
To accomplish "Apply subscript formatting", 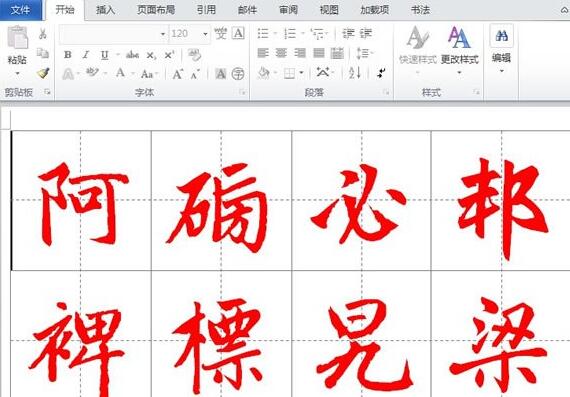I will (151, 55).
